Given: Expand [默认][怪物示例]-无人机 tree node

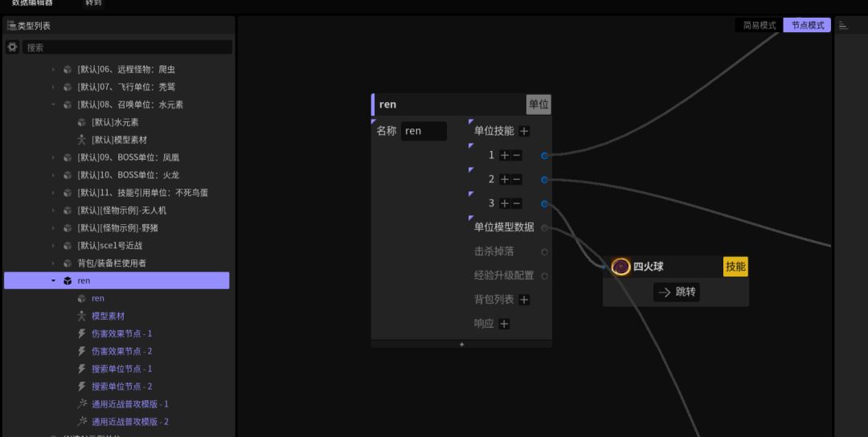Looking at the screenshot, I should tap(53, 210).
